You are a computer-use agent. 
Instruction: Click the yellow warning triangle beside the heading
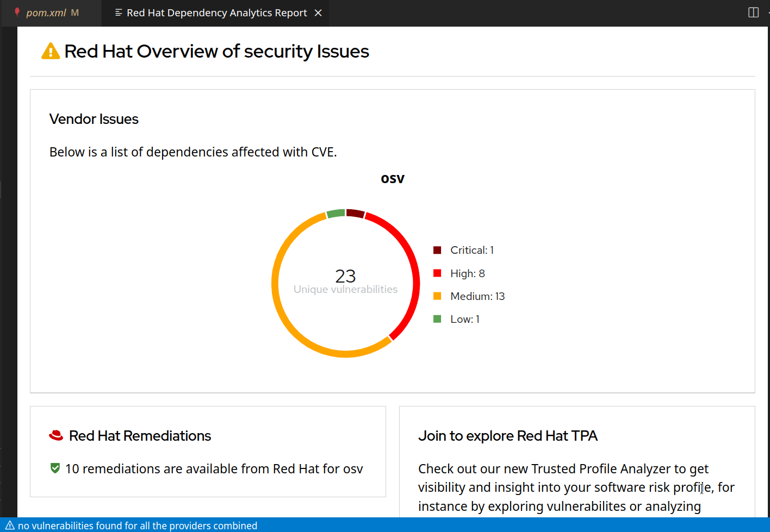tap(51, 51)
